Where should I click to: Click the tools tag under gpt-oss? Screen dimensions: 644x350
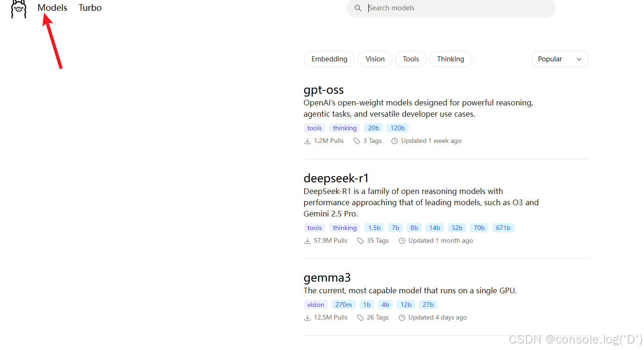(x=315, y=128)
